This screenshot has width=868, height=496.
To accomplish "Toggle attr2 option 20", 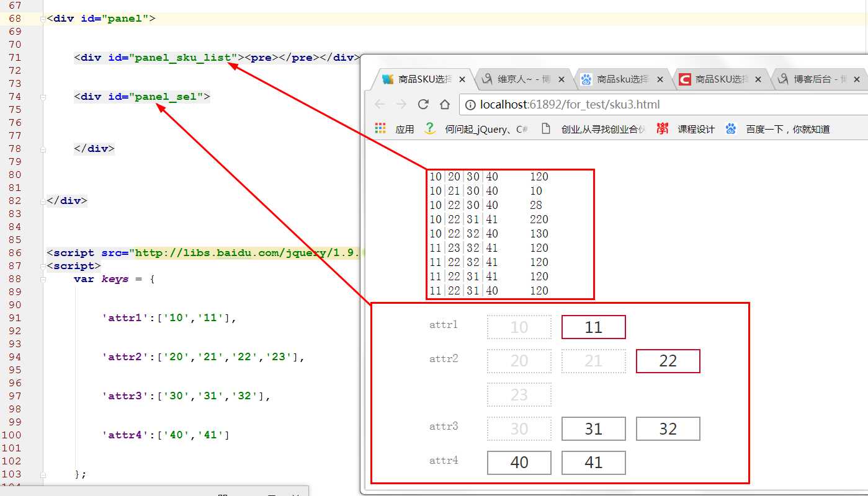I will 519,361.
